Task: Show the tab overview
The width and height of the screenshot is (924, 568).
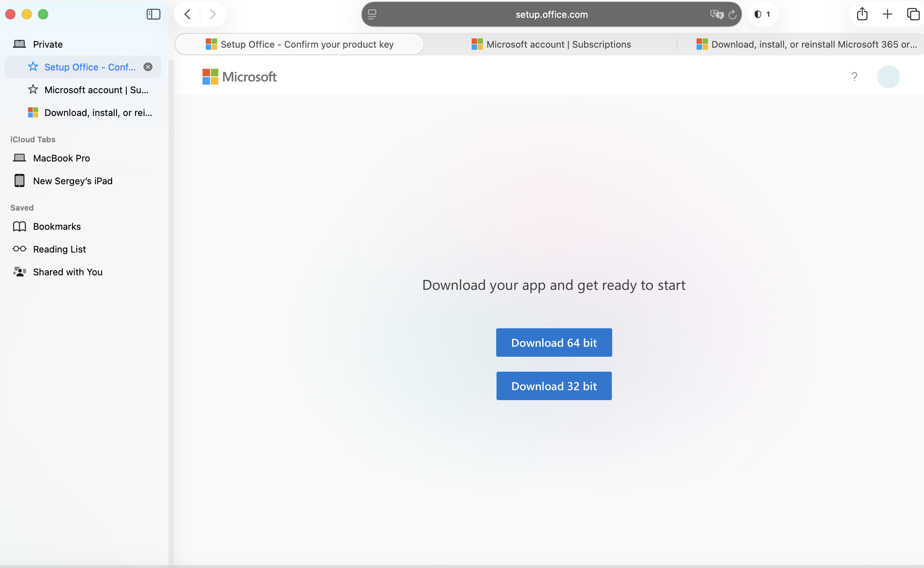Action: [x=913, y=14]
